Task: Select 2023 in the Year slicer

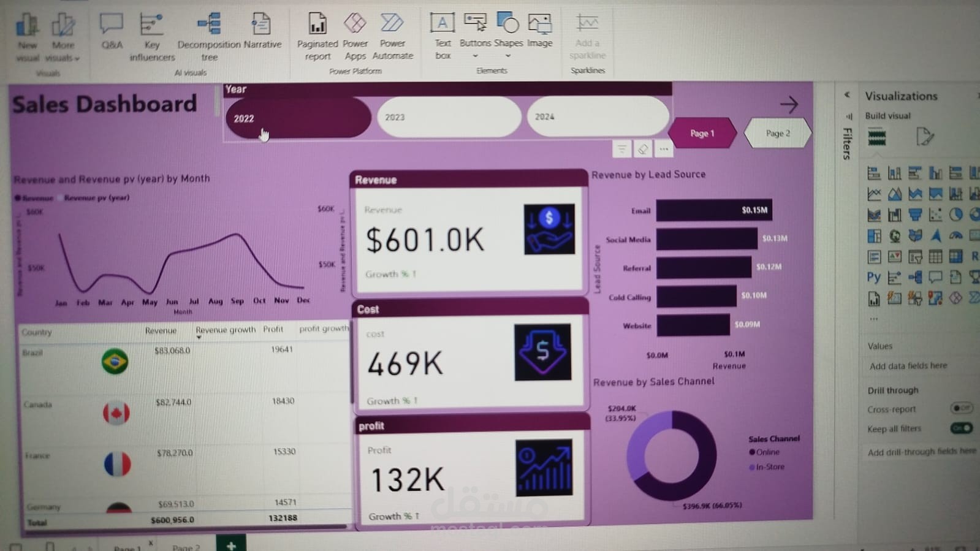Action: (449, 116)
